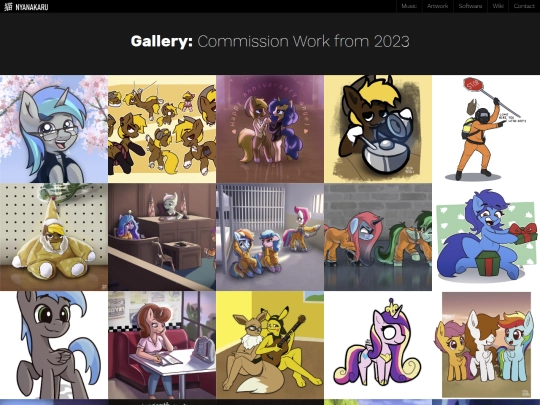This screenshot has width=540, height=405.
Task: Open the jail cell ponies artwork
Action: (270, 237)
